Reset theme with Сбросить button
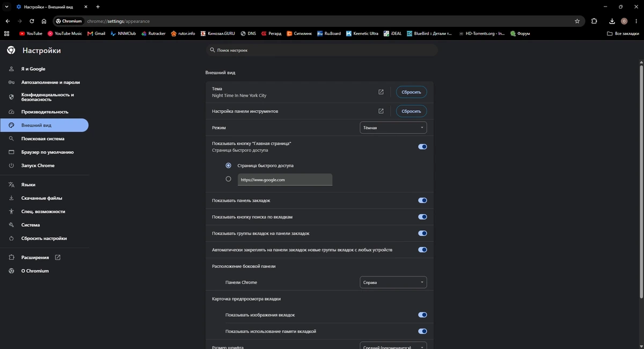This screenshot has width=644, height=349. click(412, 92)
